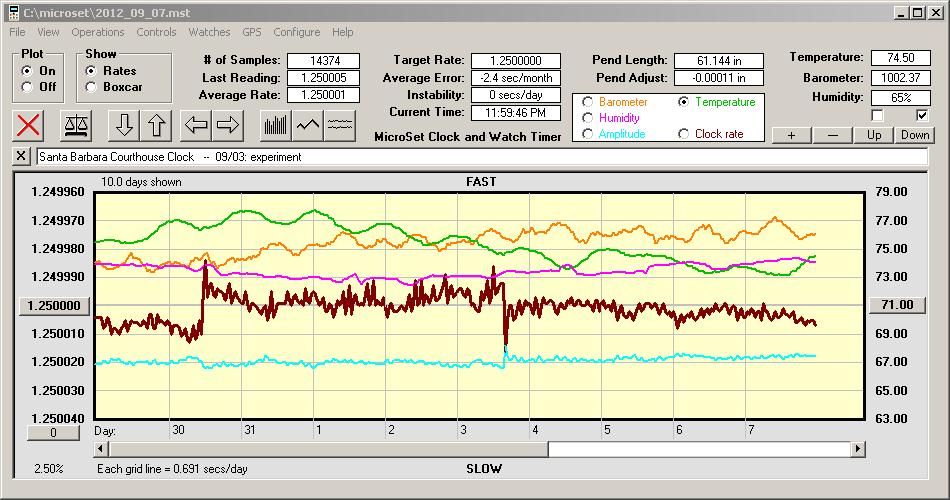950x500 pixels.
Task: Click the Target Rate field
Action: (516, 61)
